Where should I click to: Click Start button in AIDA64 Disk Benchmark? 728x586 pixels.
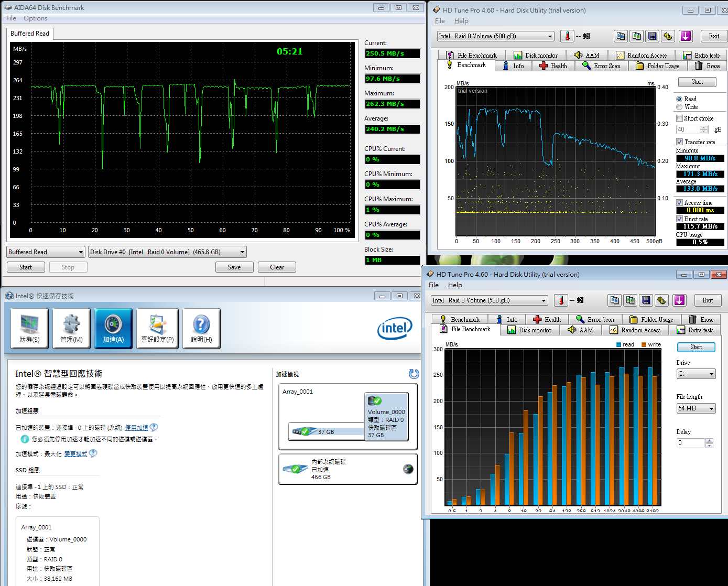tap(26, 267)
